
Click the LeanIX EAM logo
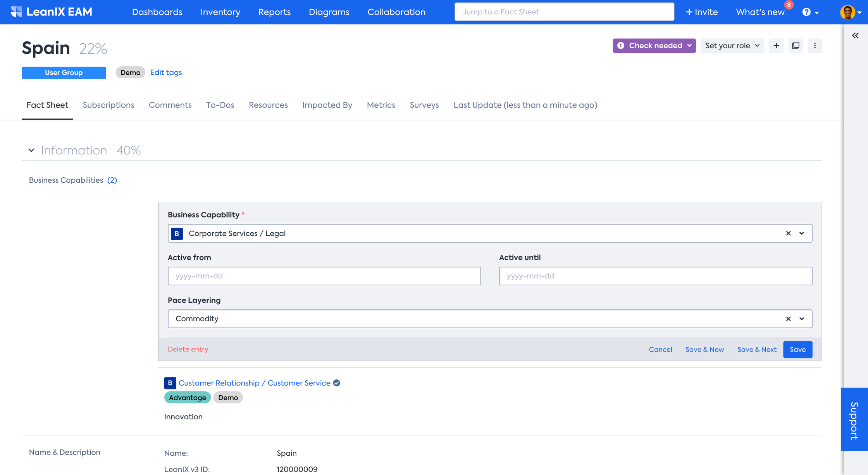pyautogui.click(x=52, y=12)
